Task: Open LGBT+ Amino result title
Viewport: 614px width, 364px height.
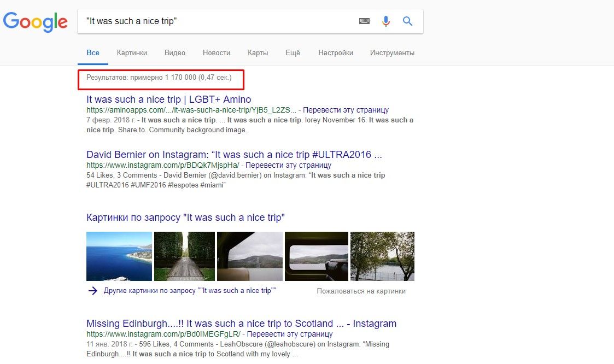Action: tap(169, 99)
